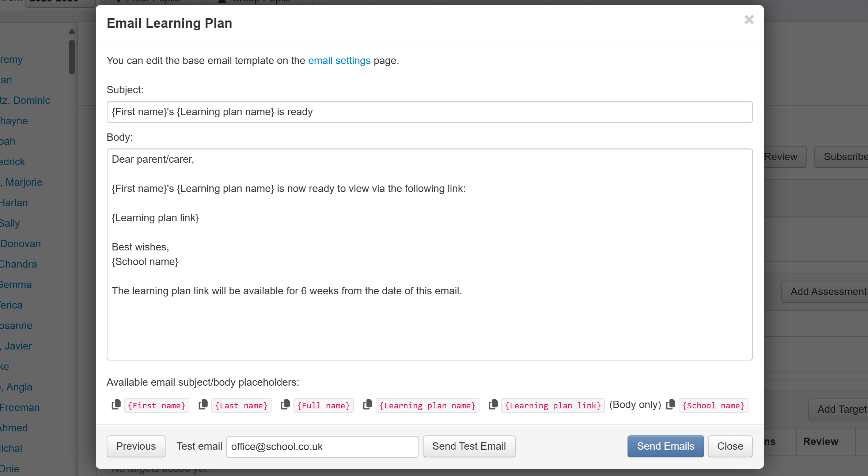
Task: Close the Email Learning Plan dialog with X
Action: click(x=749, y=20)
